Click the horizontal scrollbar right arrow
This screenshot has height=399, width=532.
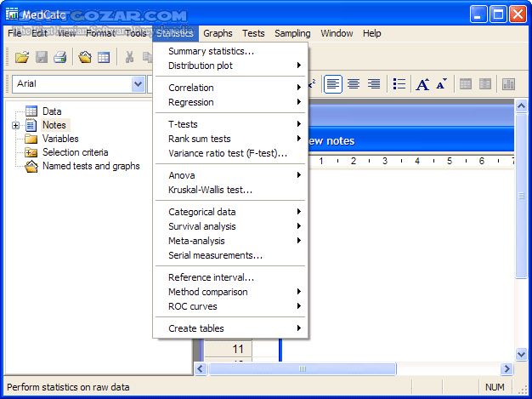507,368
